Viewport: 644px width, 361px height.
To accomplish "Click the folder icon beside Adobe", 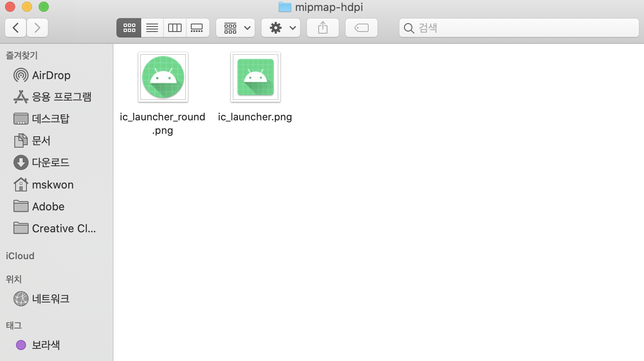I will click(x=21, y=206).
